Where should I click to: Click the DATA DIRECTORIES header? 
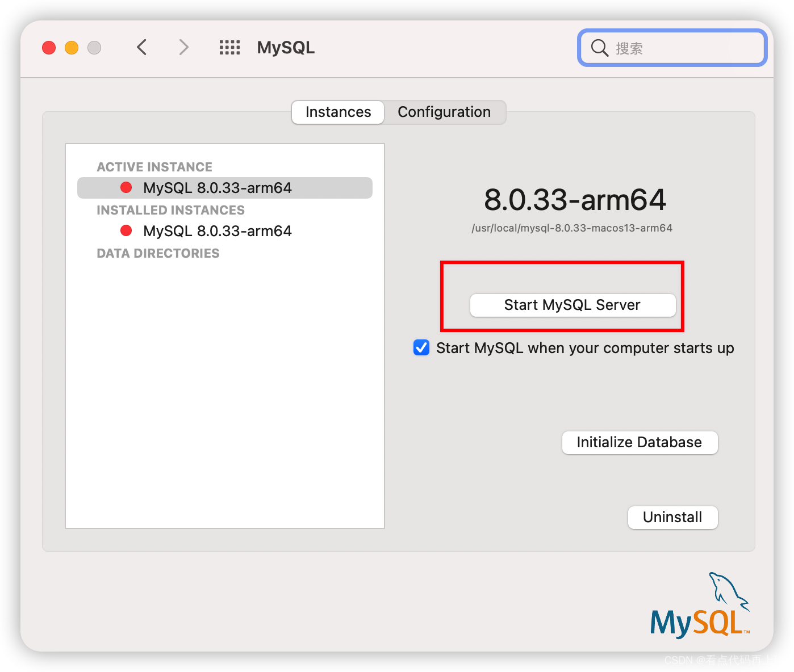coord(158,253)
